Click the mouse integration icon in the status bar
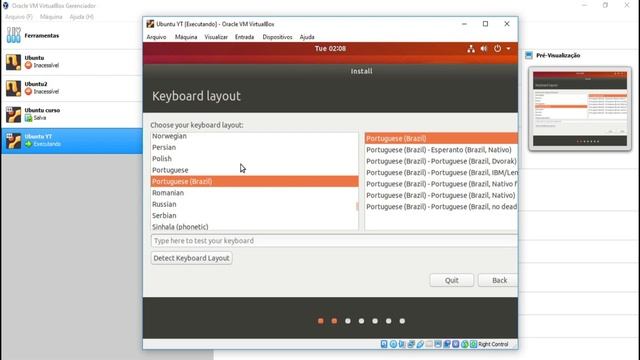 (465, 344)
